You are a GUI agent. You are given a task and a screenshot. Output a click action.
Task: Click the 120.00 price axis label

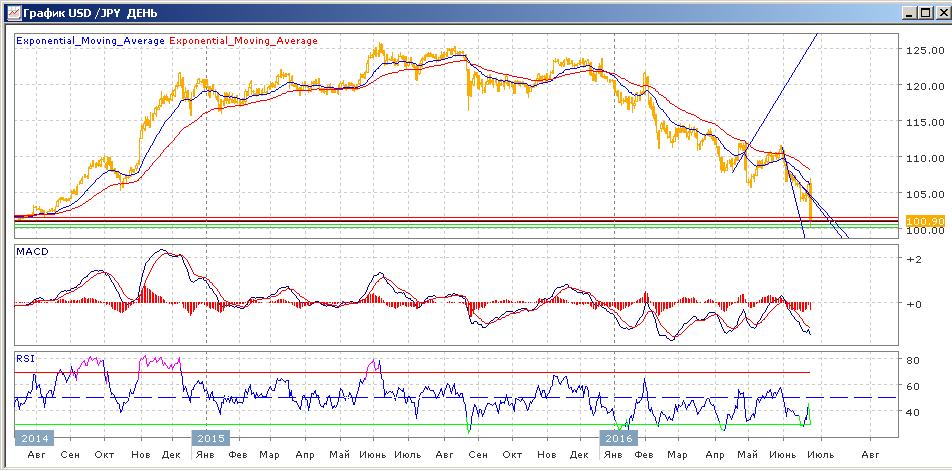point(923,86)
